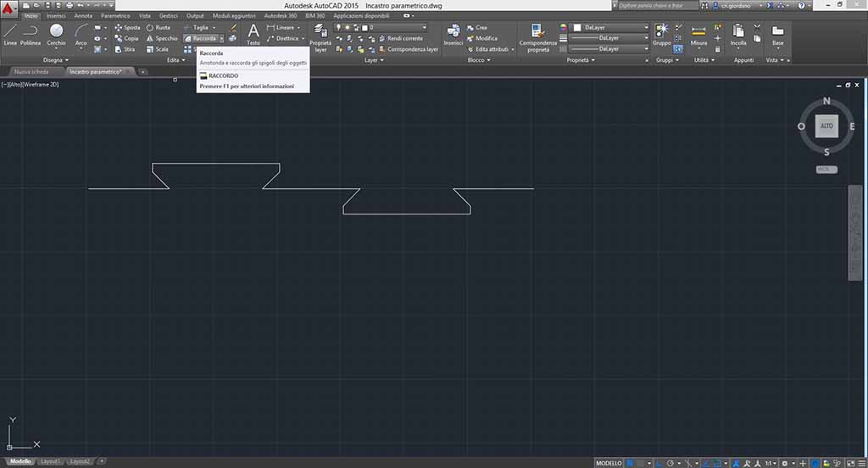Image resolution: width=868 pixels, height=468 pixels.
Task: Expand the Utilità panel
Action: pos(704,60)
